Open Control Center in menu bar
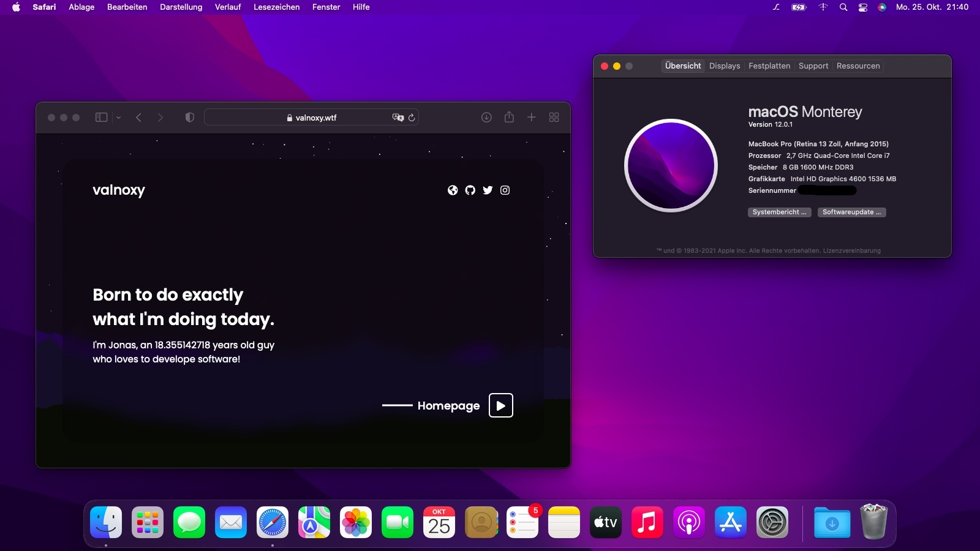 click(863, 7)
